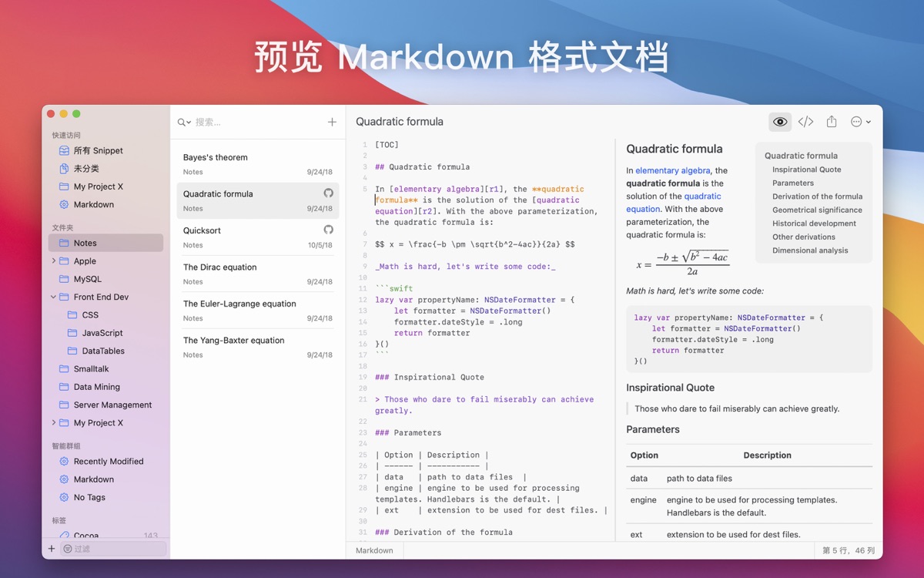Screen dimensions: 924x578
Task: Expand the Apple folder
Action: tap(53, 261)
